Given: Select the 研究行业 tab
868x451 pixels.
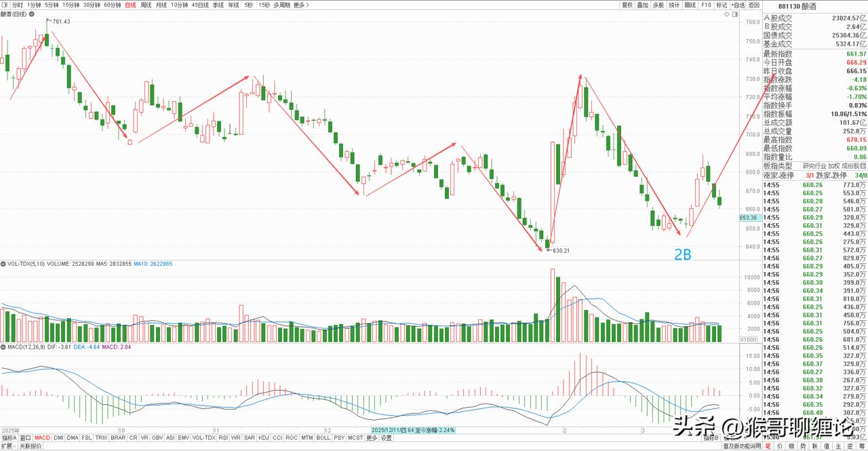Looking at the screenshot, I should click(x=815, y=165).
